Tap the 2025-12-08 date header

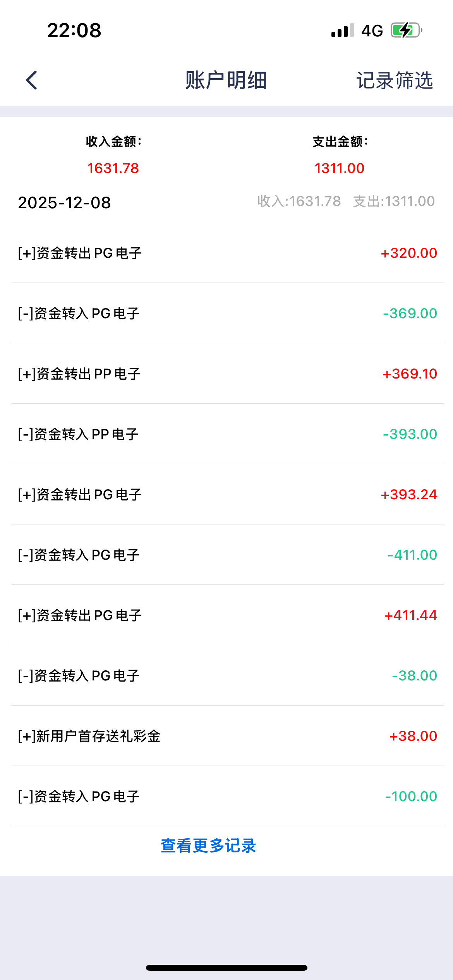[65, 202]
